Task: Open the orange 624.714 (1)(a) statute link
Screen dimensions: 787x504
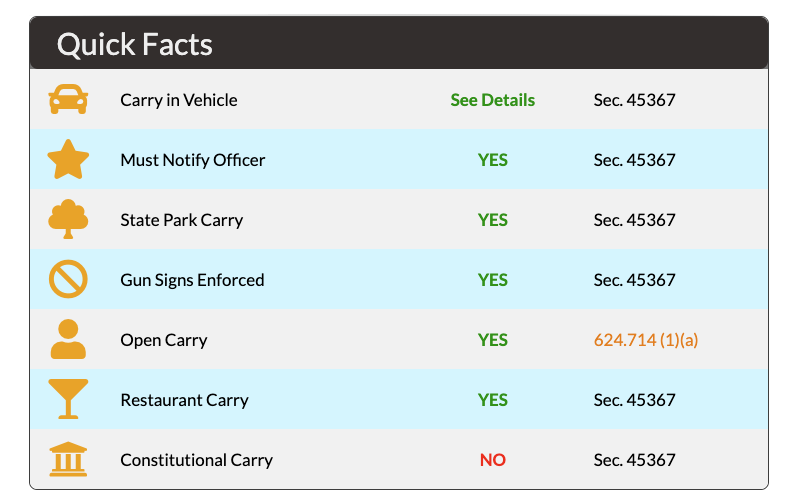Action: [x=645, y=340]
